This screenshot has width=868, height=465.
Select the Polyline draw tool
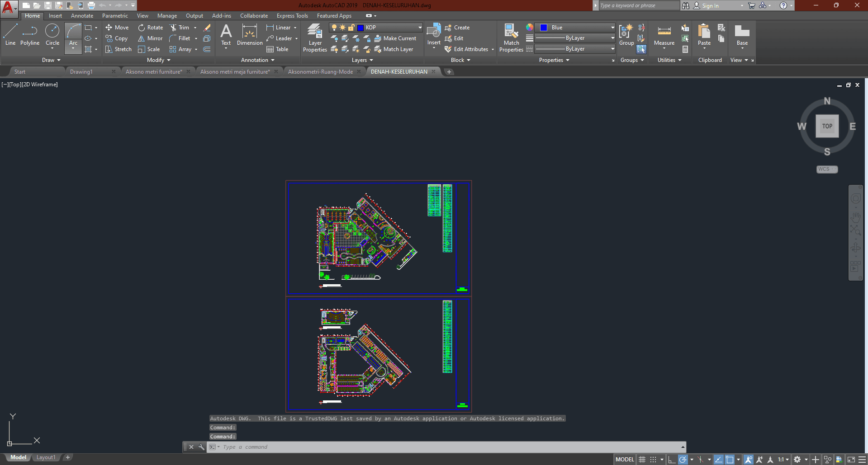(30, 35)
